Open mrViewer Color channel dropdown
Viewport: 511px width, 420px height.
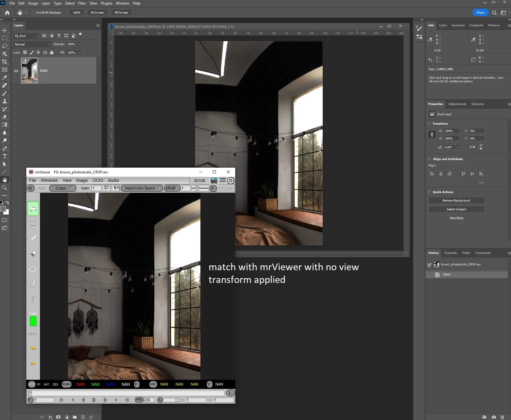[x=63, y=188]
